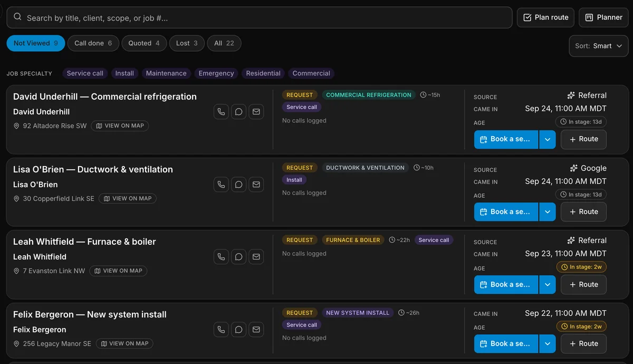Click the email icon for Leah Whitfield

click(256, 257)
